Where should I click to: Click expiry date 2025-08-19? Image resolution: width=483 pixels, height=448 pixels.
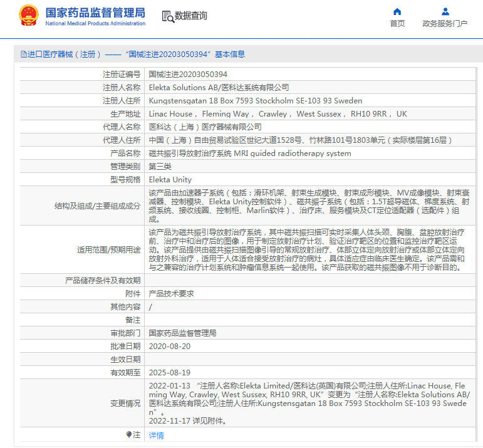pos(170,373)
